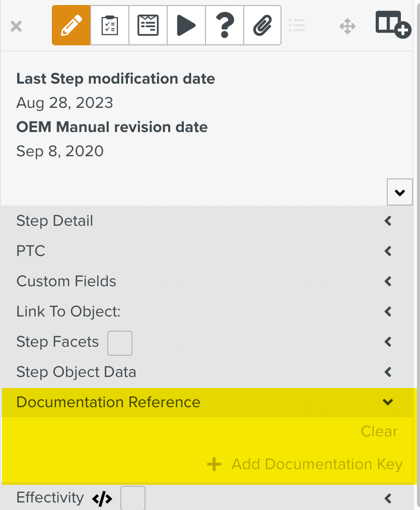The height and width of the screenshot is (510, 420).
Task: Open the clipboard checklist icon
Action: click(110, 25)
